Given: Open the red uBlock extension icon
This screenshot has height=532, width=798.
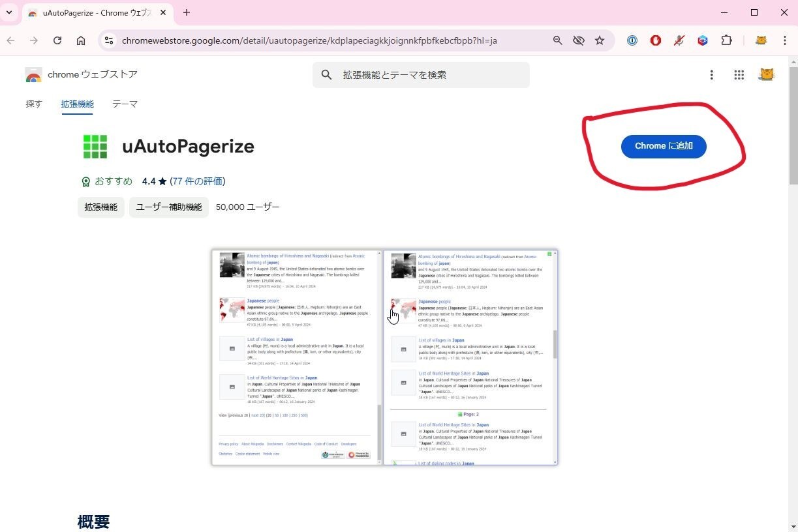Looking at the screenshot, I should tap(656, 40).
